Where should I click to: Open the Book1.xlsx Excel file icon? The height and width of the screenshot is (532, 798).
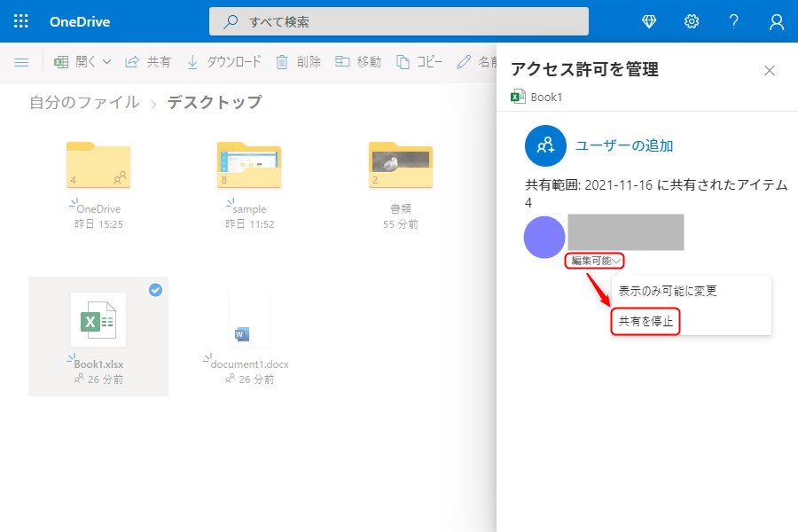(98, 319)
